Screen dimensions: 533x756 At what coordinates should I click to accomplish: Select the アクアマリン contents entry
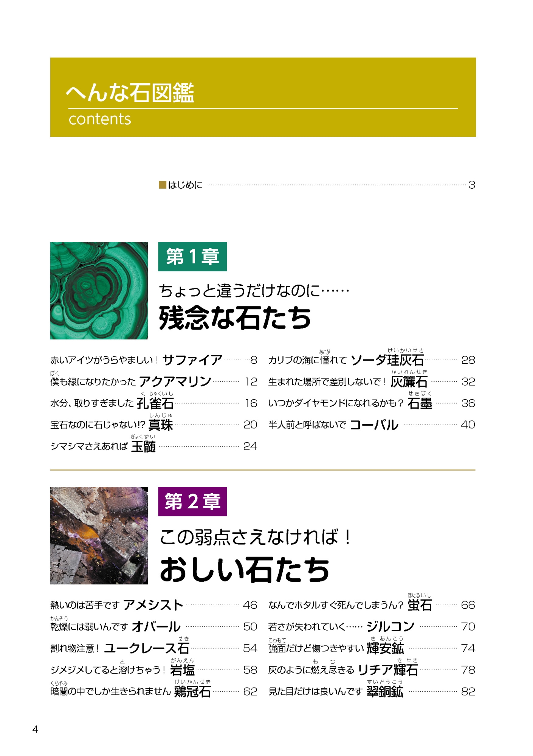pos(154,381)
